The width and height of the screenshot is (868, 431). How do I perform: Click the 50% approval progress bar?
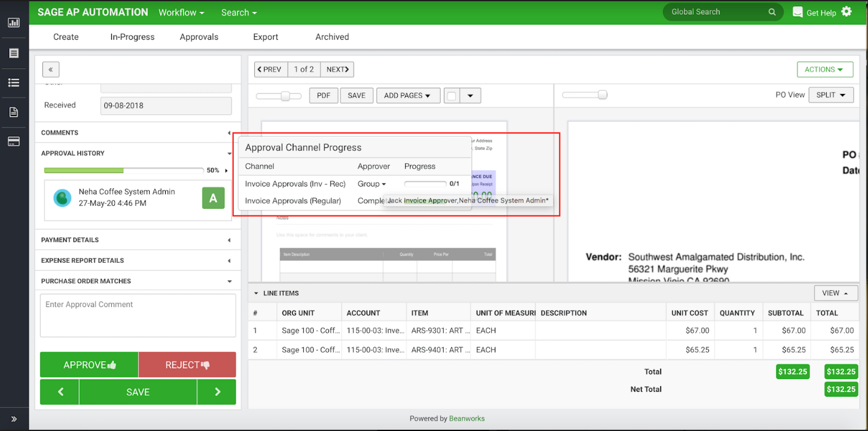pos(123,170)
